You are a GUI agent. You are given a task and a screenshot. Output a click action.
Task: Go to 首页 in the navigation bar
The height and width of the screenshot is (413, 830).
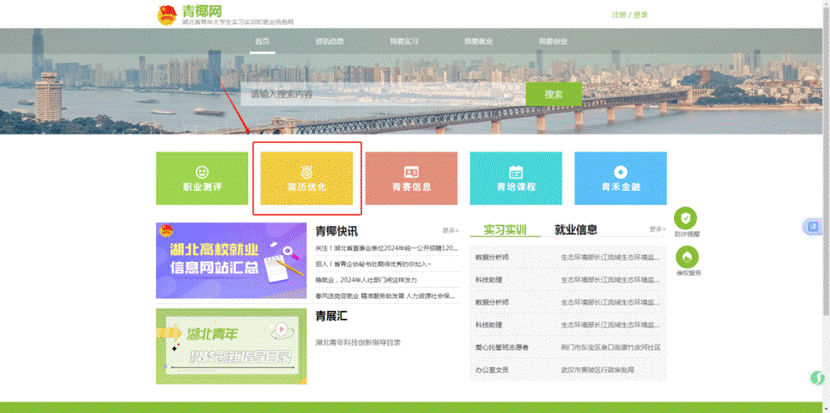(263, 41)
